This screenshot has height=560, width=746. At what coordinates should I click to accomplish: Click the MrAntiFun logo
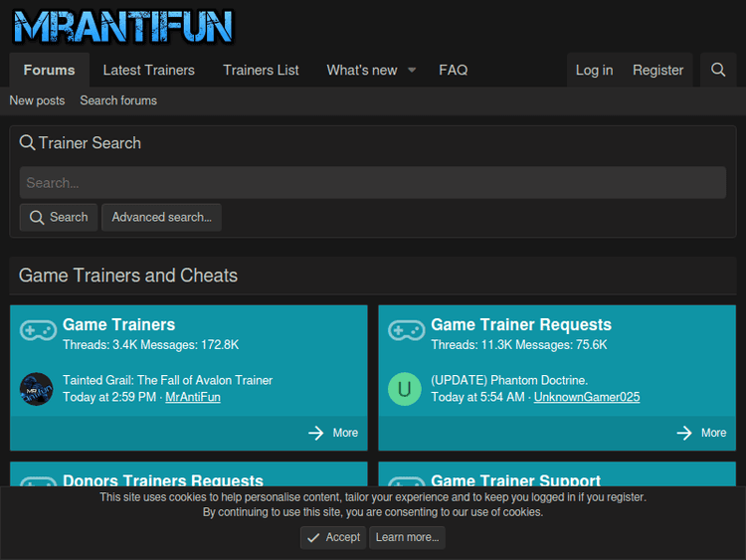pos(123,27)
